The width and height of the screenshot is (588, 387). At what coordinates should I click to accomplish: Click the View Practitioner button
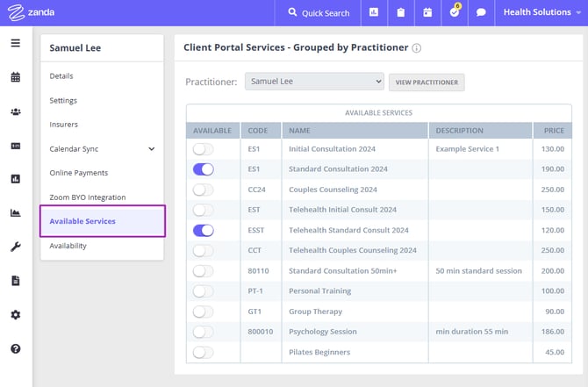click(427, 82)
